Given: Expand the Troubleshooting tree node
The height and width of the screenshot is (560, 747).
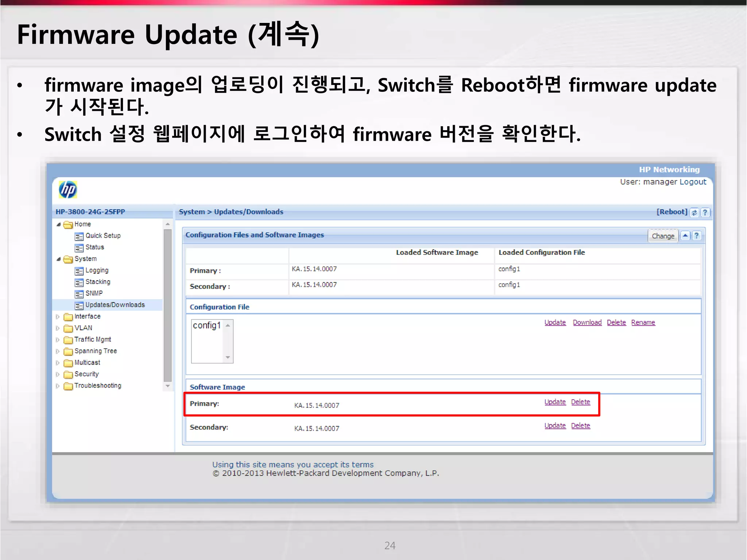Looking at the screenshot, I should 58,386.
